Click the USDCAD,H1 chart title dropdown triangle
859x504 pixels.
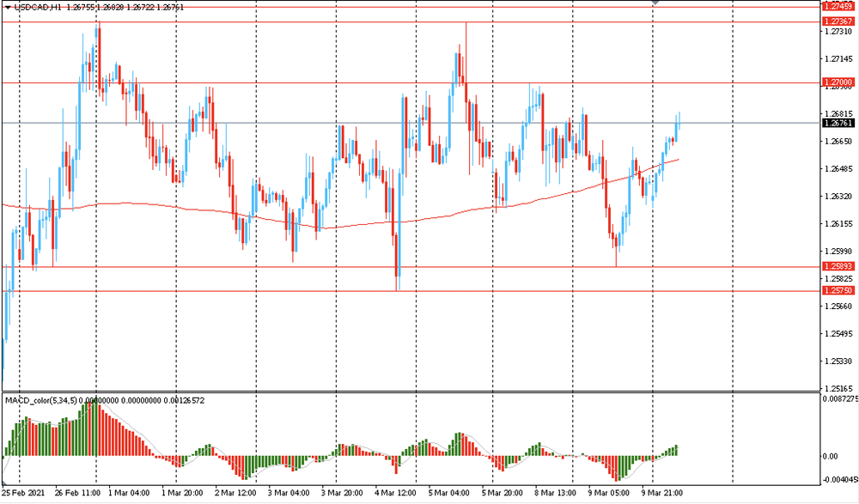coord(8,7)
